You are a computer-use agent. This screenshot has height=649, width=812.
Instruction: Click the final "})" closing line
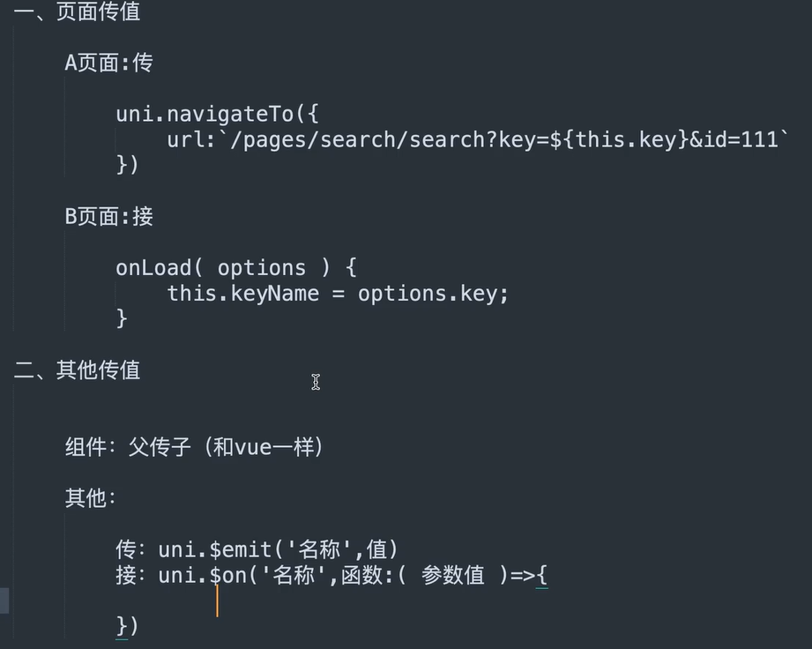click(x=128, y=627)
